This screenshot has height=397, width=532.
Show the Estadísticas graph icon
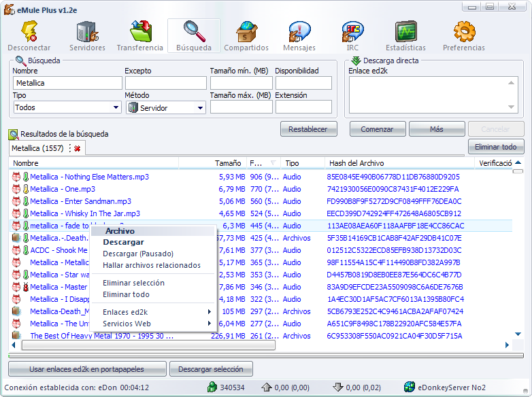(405, 33)
